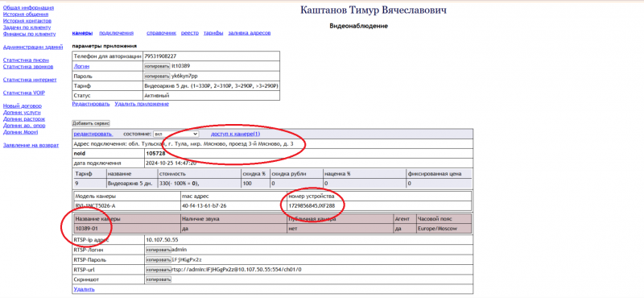The image size is (644, 298).
Task: Open the 'тарифы' page
Action: click(x=213, y=33)
